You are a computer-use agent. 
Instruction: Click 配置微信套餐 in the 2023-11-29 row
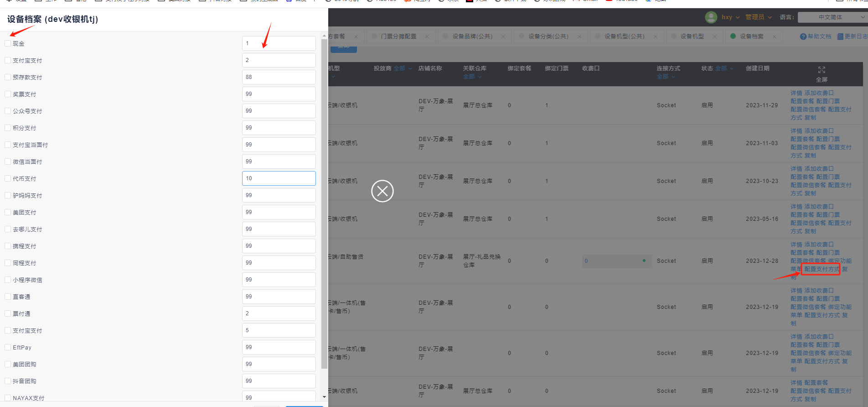click(808, 110)
